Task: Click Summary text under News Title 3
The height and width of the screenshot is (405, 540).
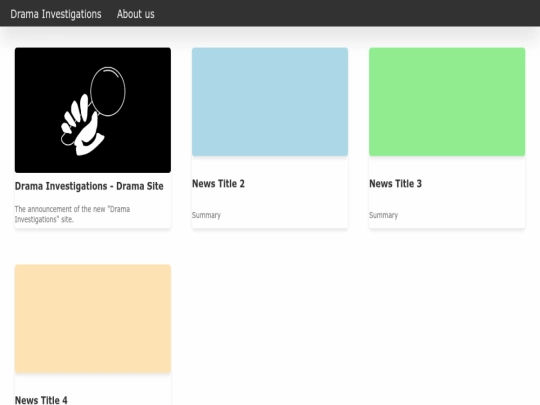Action: [x=383, y=215]
